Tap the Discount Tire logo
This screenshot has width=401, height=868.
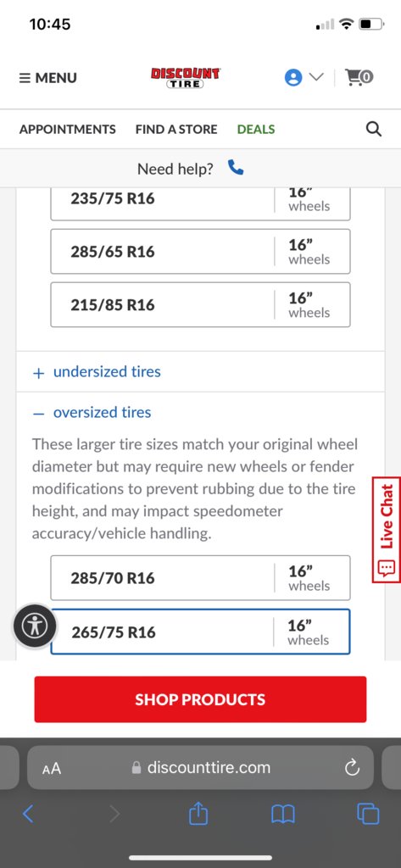click(186, 78)
